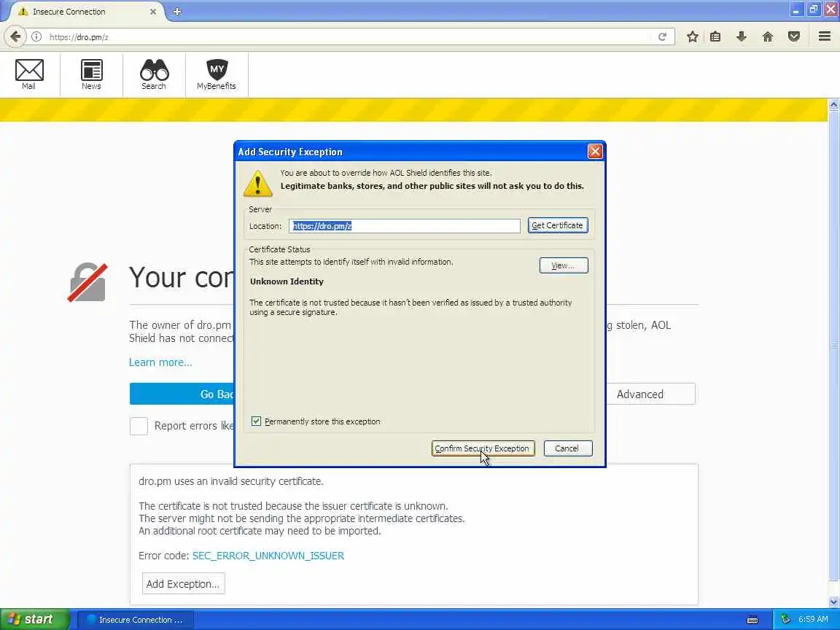Screen dimensions: 840x630
Task: Click the warning triangle in the dialog
Action: tap(257, 183)
